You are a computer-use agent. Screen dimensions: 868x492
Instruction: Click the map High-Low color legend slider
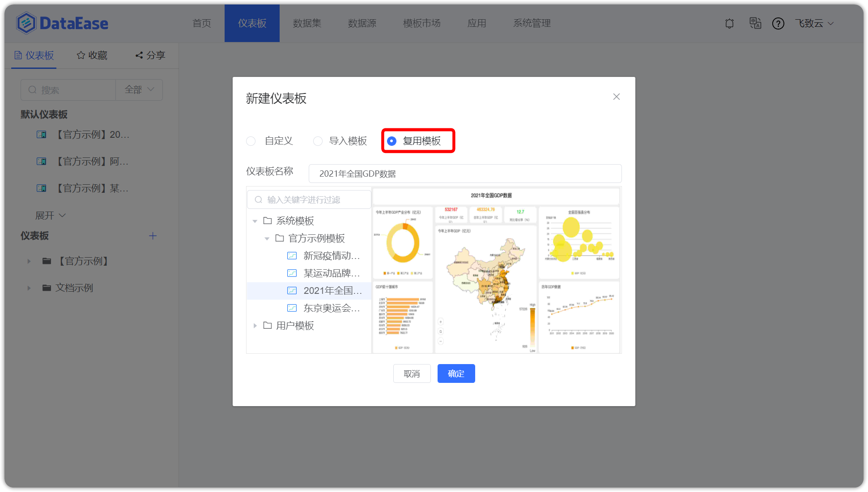(x=532, y=328)
